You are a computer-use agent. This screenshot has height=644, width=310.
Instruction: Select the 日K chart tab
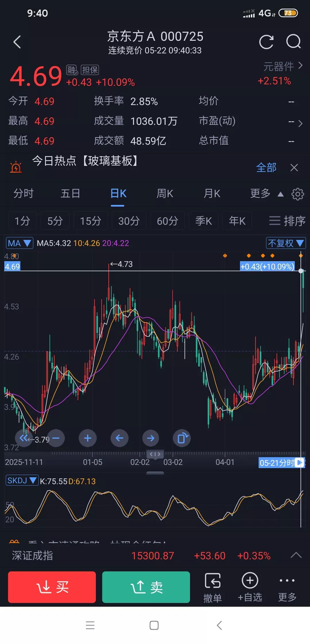click(118, 193)
